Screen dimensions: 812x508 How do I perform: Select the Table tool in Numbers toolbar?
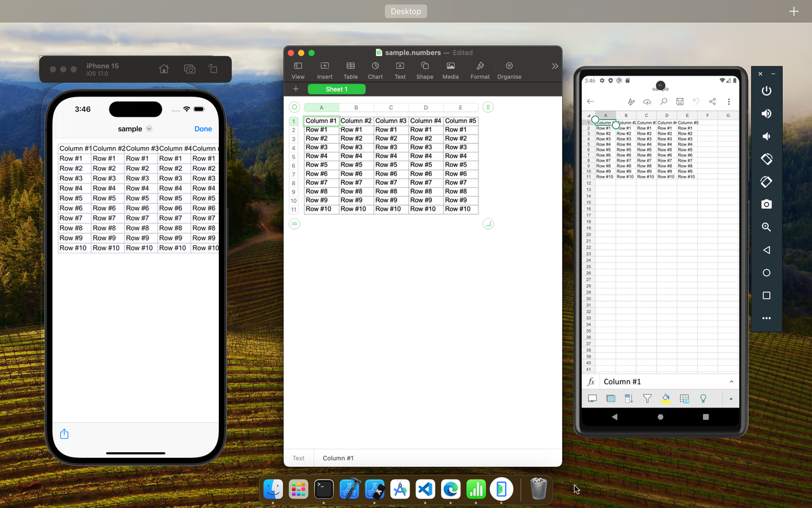point(350,70)
